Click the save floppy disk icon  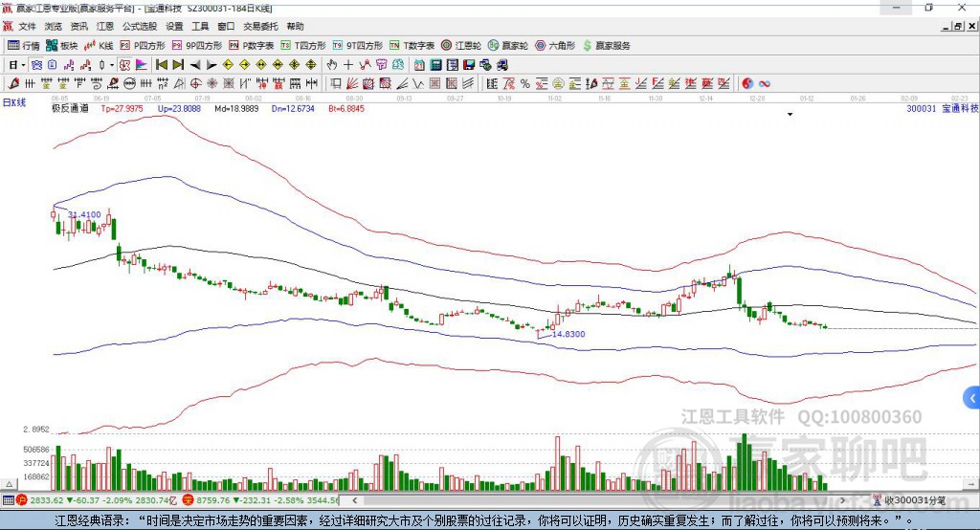[469, 65]
